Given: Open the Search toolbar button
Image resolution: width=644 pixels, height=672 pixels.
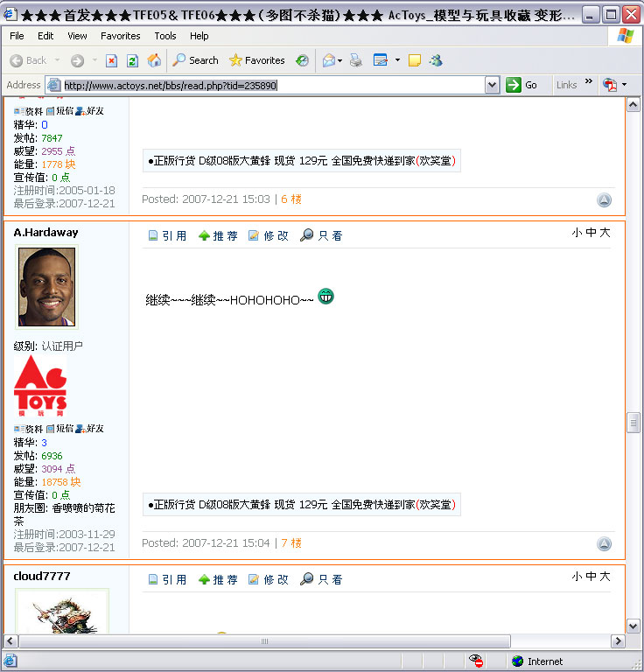Looking at the screenshot, I should (x=195, y=60).
